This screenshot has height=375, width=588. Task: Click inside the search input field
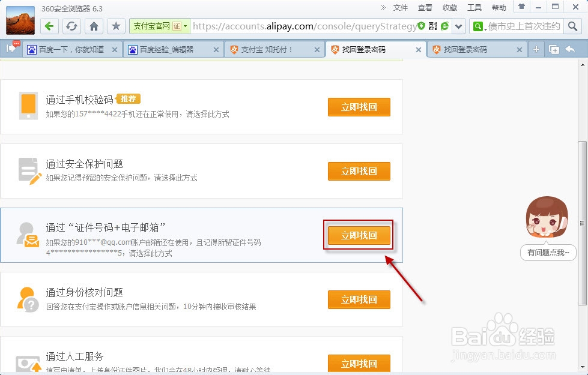523,27
